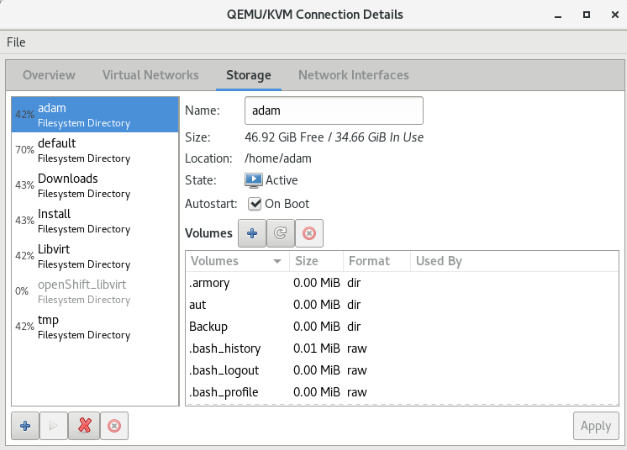
Task: Click the delete pool icon
Action: tap(114, 426)
